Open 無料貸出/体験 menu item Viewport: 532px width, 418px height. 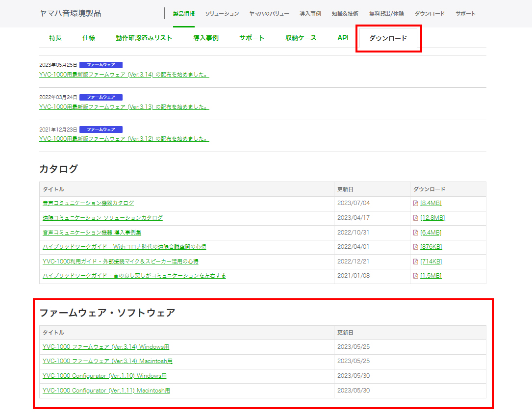[386, 14]
